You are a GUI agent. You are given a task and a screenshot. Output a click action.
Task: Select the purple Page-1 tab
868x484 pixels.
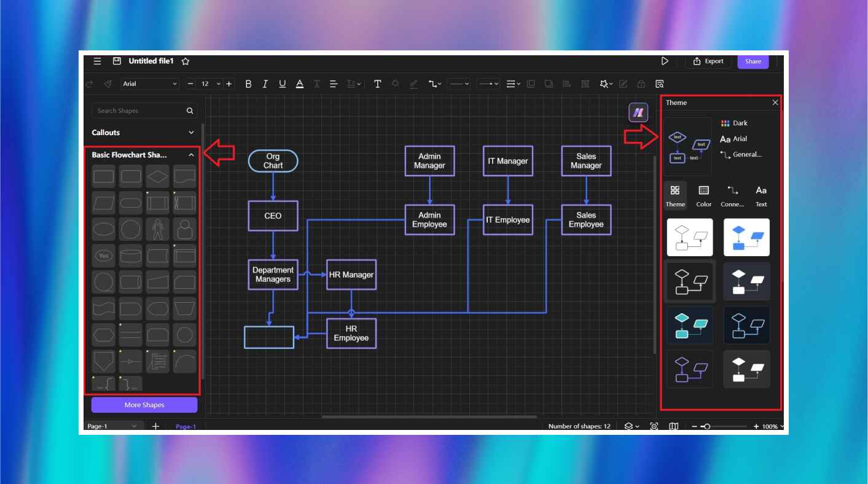186,426
